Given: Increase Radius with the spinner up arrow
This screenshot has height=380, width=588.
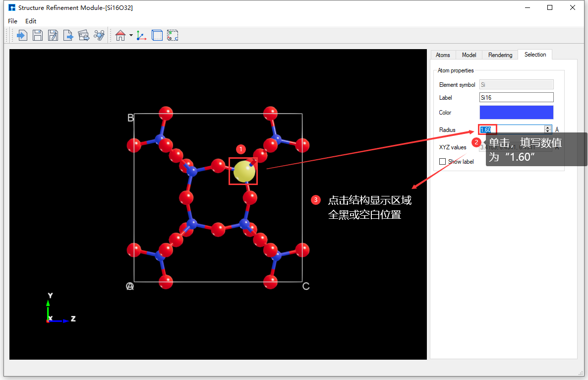Looking at the screenshot, I should (x=547, y=127).
